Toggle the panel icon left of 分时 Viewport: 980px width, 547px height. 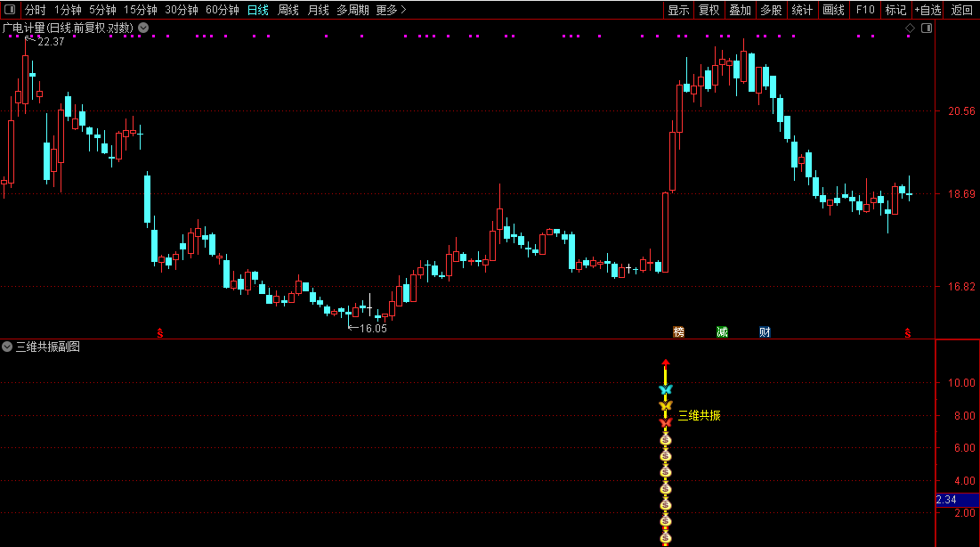(x=10, y=10)
